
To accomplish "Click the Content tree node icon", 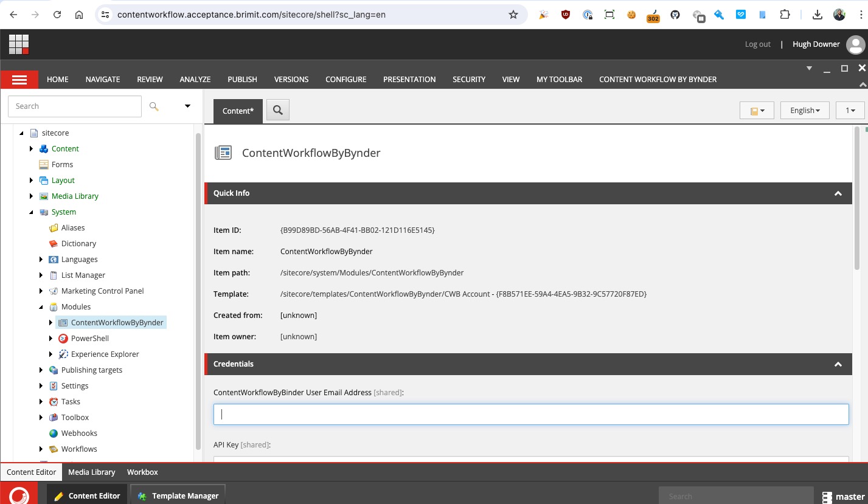I will pos(44,149).
